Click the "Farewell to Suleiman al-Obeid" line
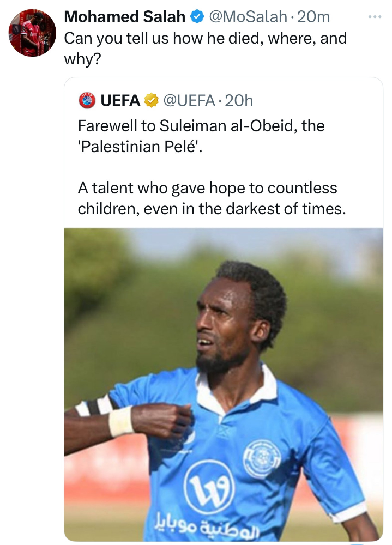 [x=201, y=126]
